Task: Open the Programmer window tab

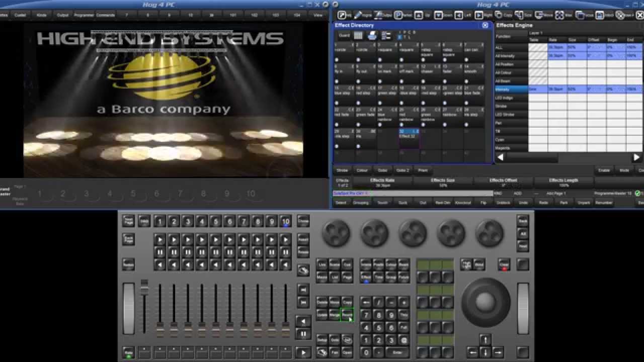Action: click(x=83, y=16)
